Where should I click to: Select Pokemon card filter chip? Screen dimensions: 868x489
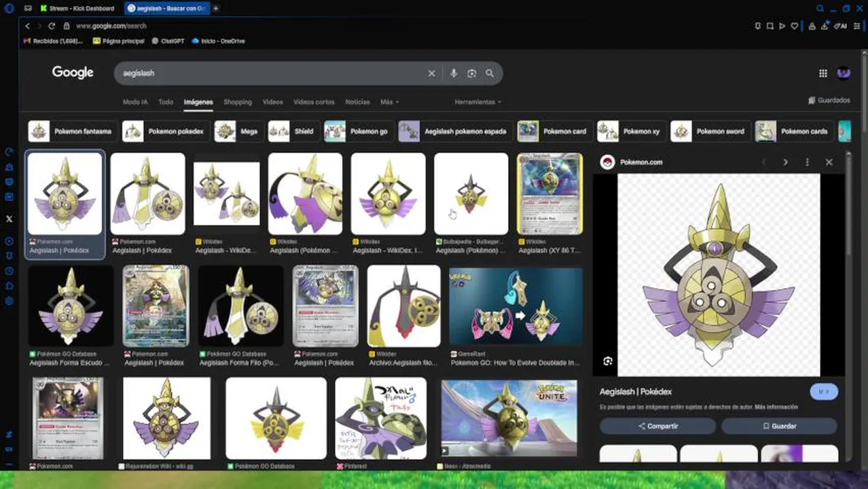pyautogui.click(x=554, y=132)
